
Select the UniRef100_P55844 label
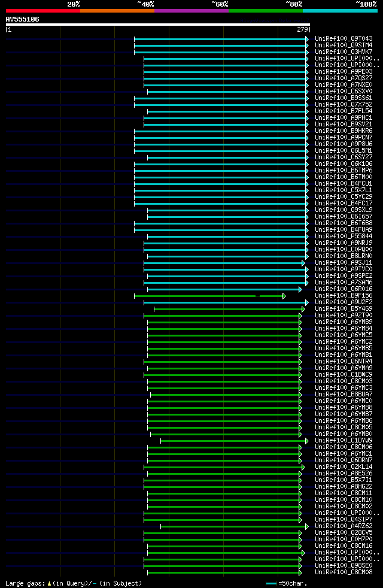click(x=344, y=237)
